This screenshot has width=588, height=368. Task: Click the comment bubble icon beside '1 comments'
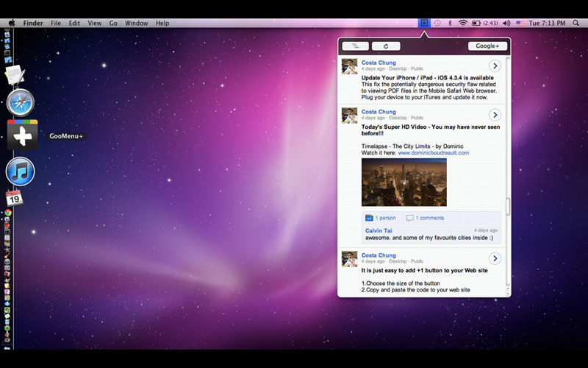tap(410, 218)
